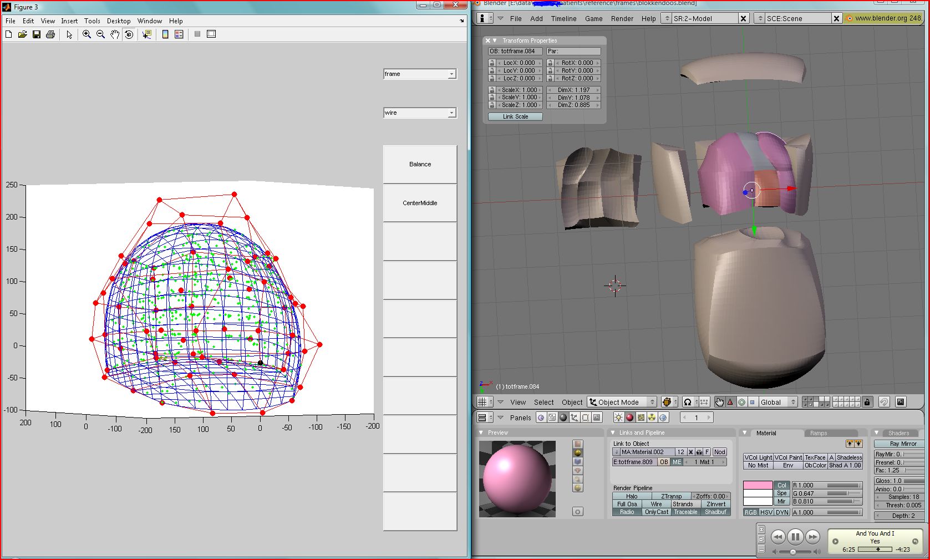Enable the ZTransp render option
This screenshot has width=930, height=560.
tap(671, 496)
